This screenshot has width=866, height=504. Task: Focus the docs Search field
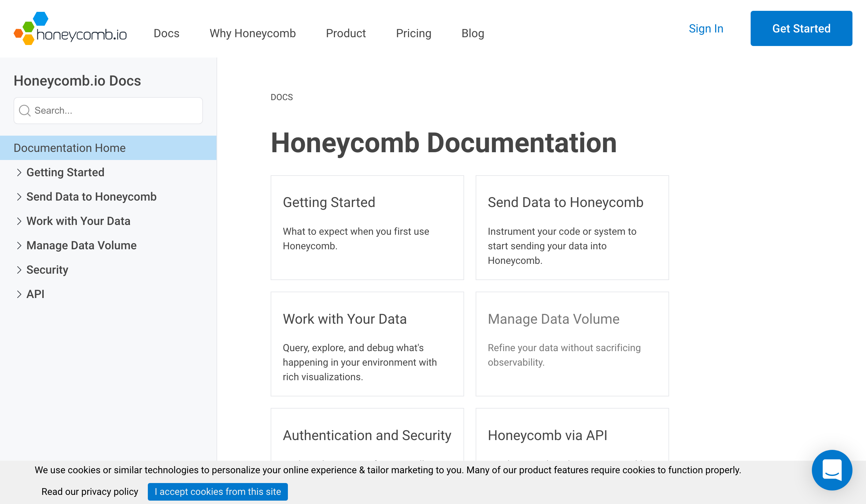[108, 111]
